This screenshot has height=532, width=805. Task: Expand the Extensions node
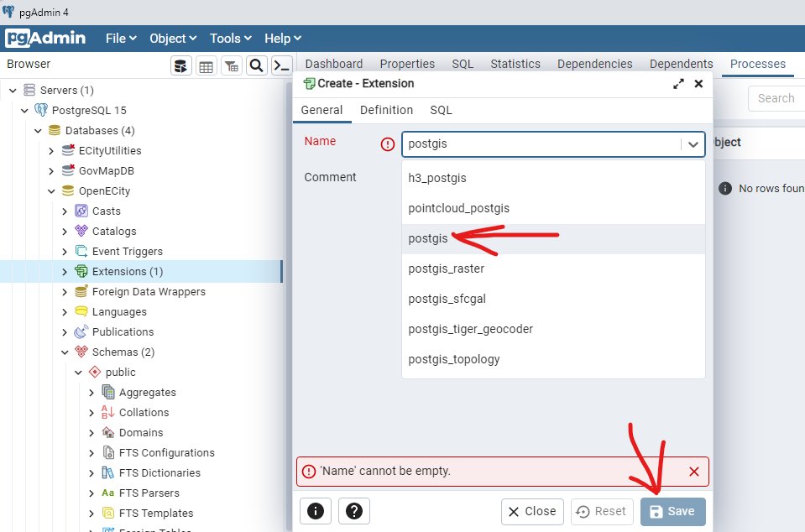(x=64, y=271)
